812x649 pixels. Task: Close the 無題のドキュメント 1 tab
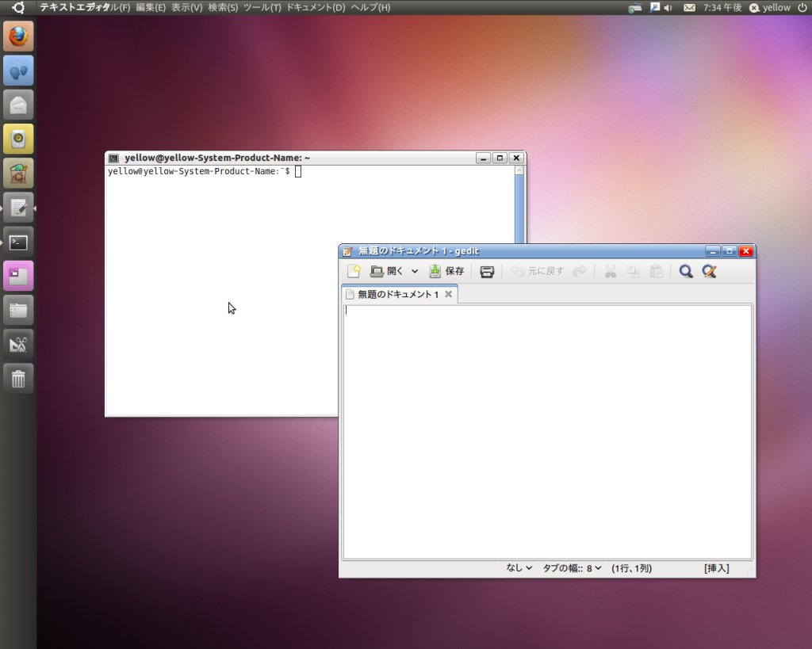click(x=448, y=294)
